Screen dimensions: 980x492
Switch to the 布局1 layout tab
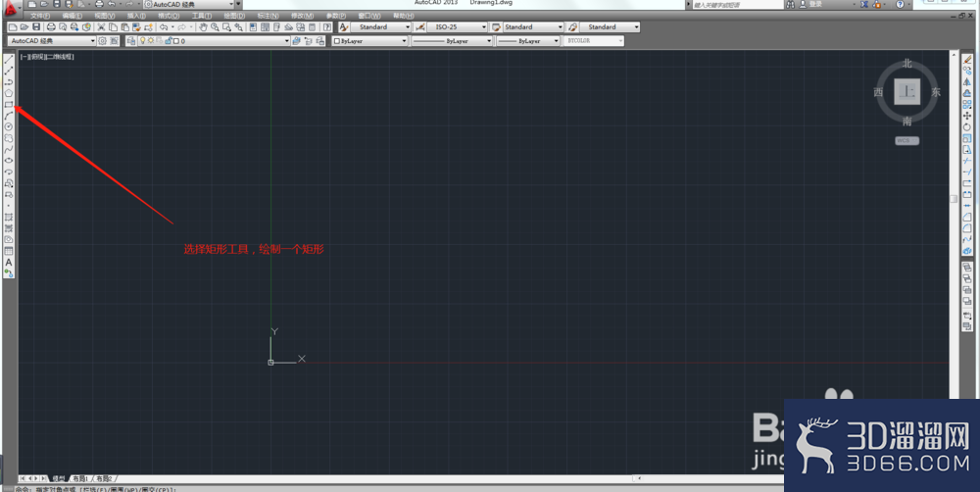80,479
